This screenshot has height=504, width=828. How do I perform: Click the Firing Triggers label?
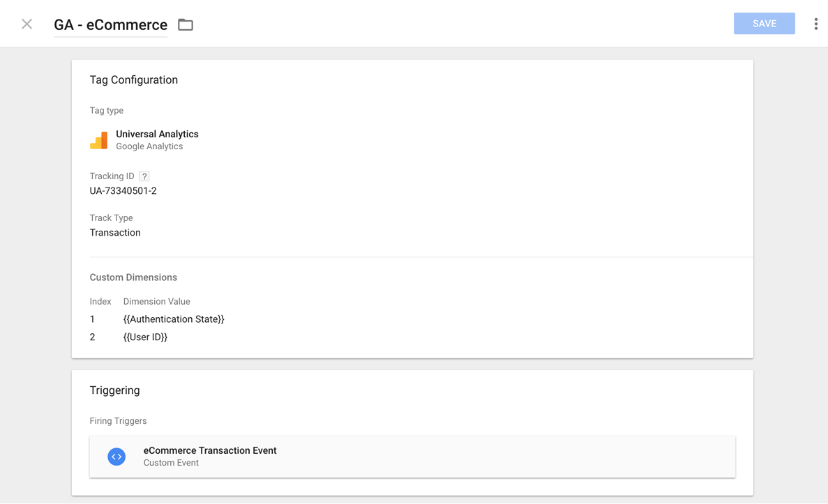coord(119,421)
